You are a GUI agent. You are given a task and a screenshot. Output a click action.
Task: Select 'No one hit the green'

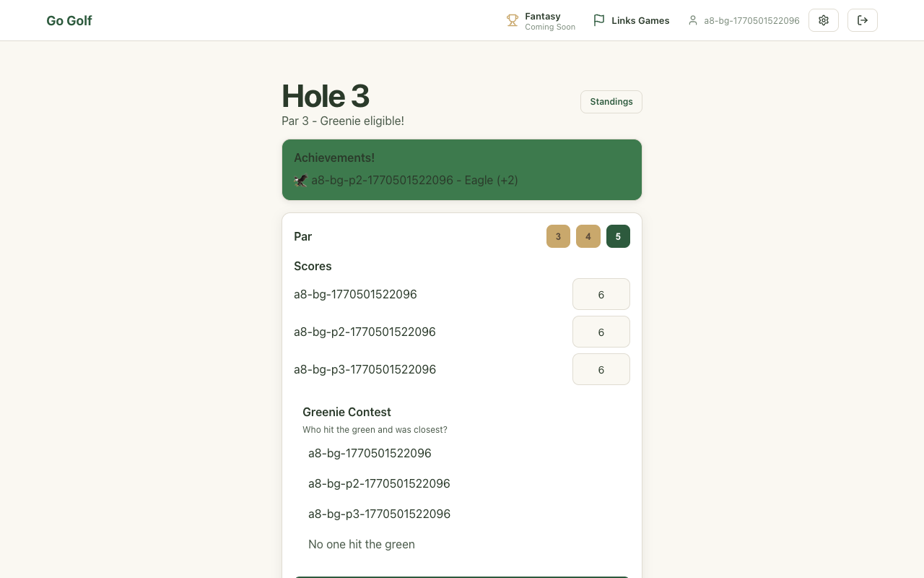pyautogui.click(x=362, y=544)
